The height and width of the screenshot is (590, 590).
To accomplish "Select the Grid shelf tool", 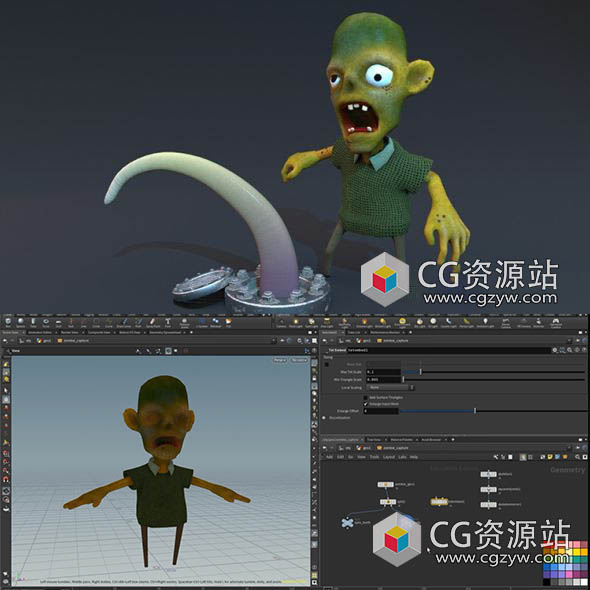I will click(x=58, y=323).
